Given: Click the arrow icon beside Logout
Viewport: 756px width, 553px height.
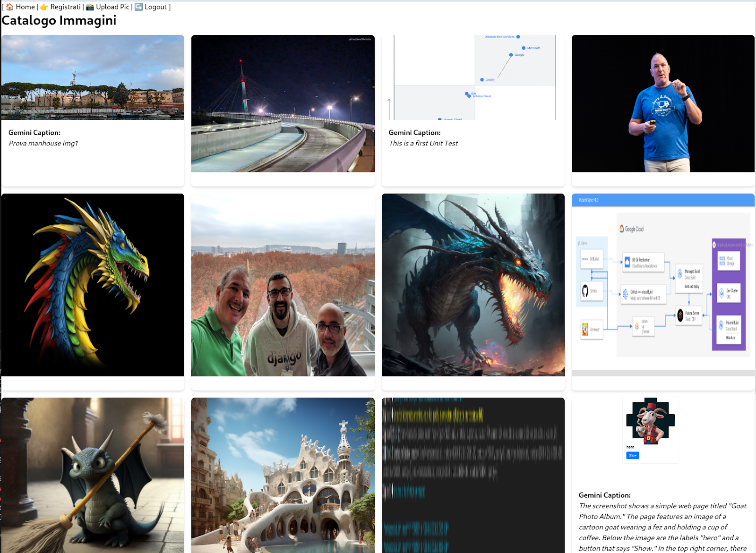Looking at the screenshot, I should pyautogui.click(x=138, y=7).
